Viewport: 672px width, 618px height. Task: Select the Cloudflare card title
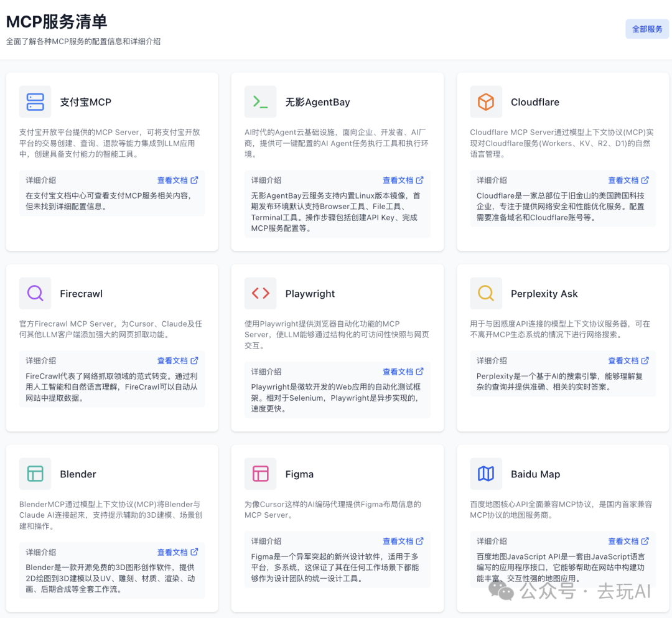pos(535,102)
